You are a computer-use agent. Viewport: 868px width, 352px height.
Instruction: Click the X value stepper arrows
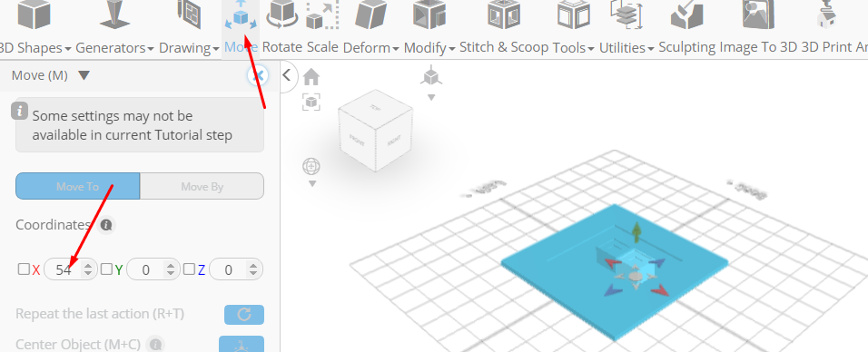(x=87, y=269)
